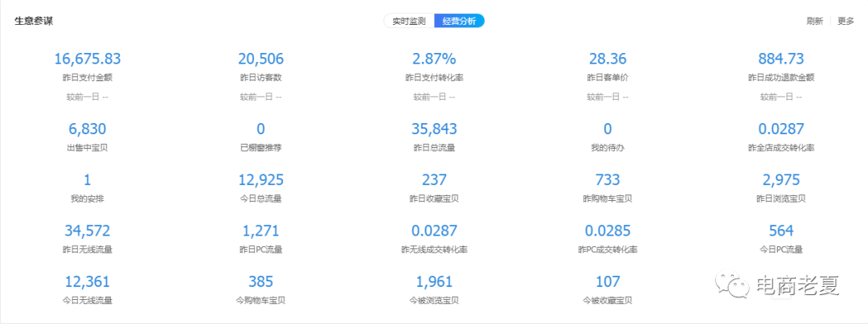Click the 昨日成功退款金额 label

[x=781, y=77]
